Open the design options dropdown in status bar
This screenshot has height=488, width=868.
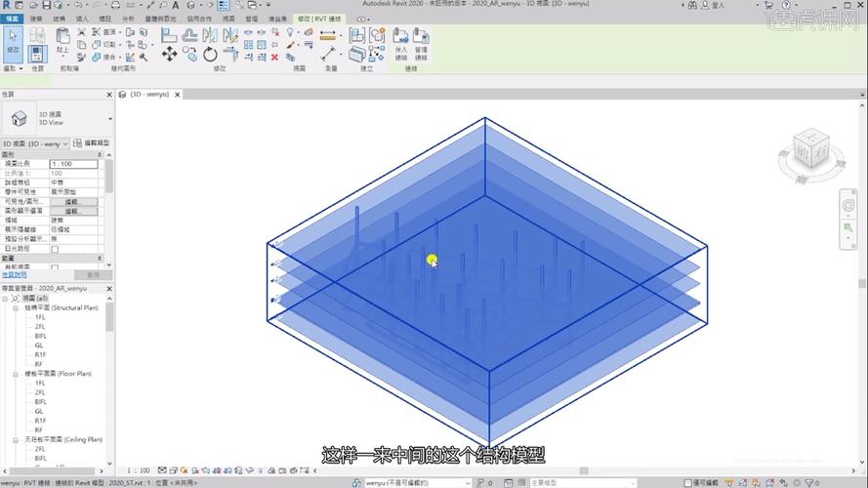click(x=633, y=483)
